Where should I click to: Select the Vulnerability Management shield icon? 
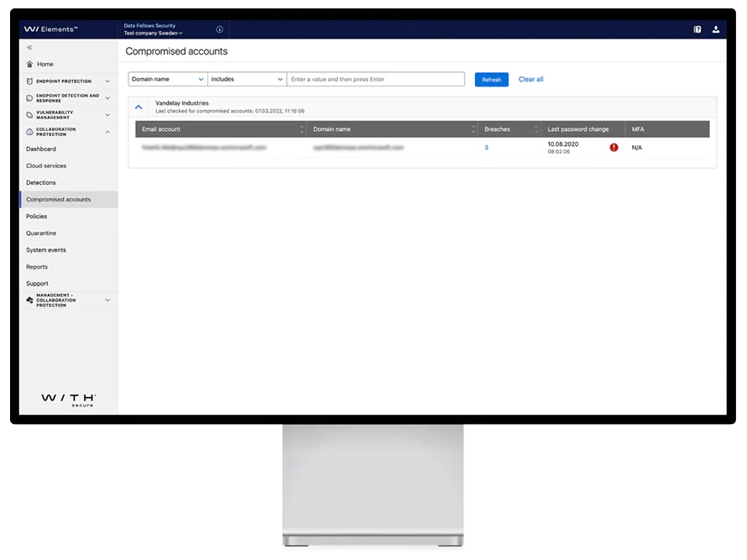tap(29, 114)
